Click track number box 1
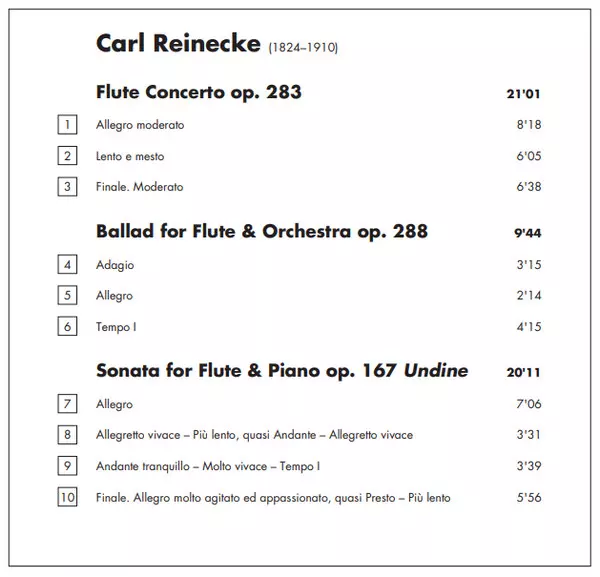600x577 pixels. 68,125
